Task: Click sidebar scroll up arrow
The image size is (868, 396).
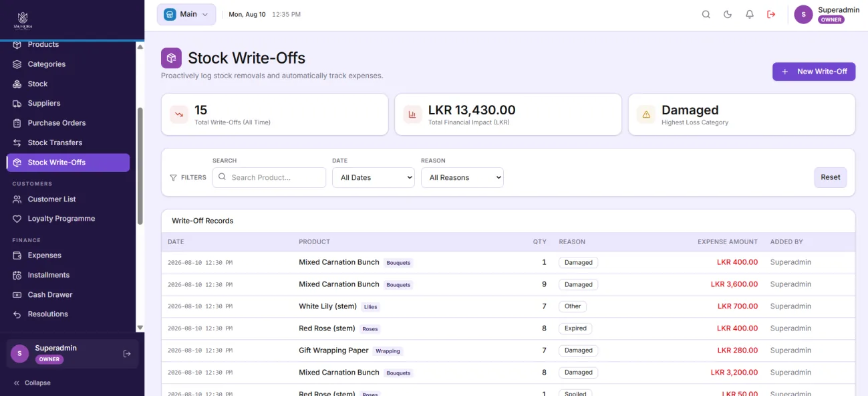Action: pos(140,47)
